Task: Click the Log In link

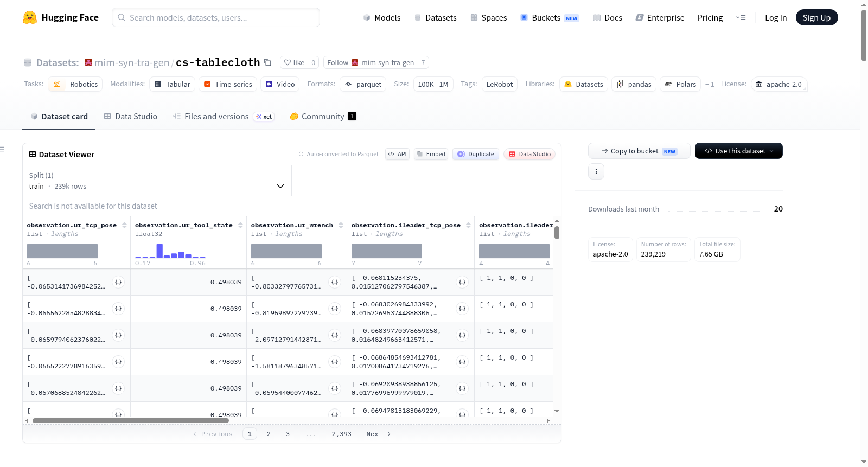Action: pos(776,18)
